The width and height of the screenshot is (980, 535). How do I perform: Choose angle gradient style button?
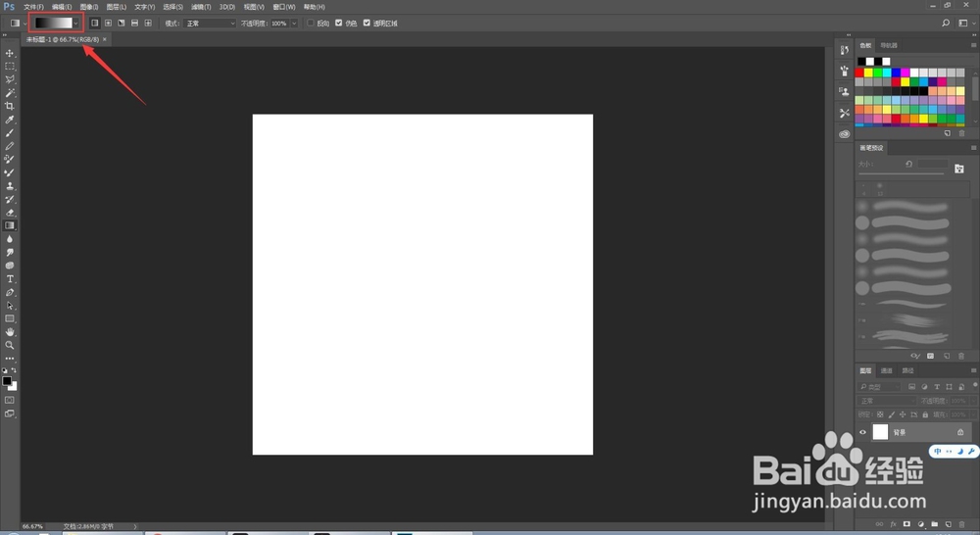coord(122,24)
